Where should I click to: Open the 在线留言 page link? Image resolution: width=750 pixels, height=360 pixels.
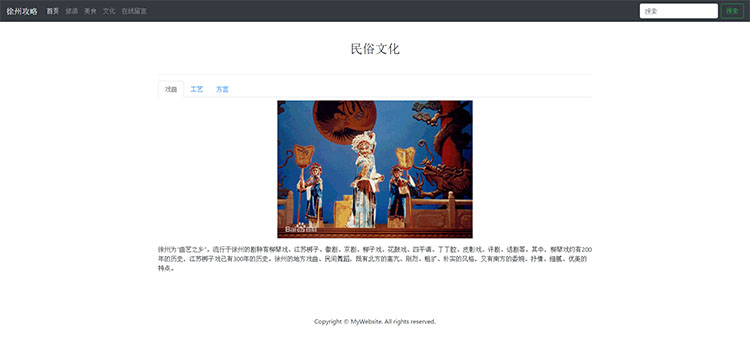pos(134,11)
